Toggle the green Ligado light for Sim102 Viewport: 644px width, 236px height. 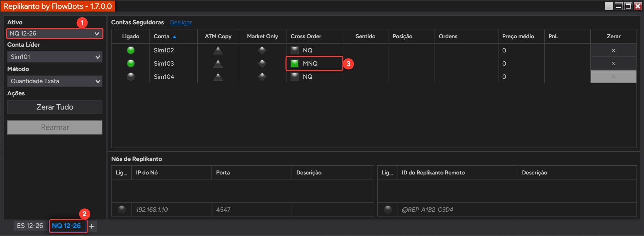(x=131, y=50)
